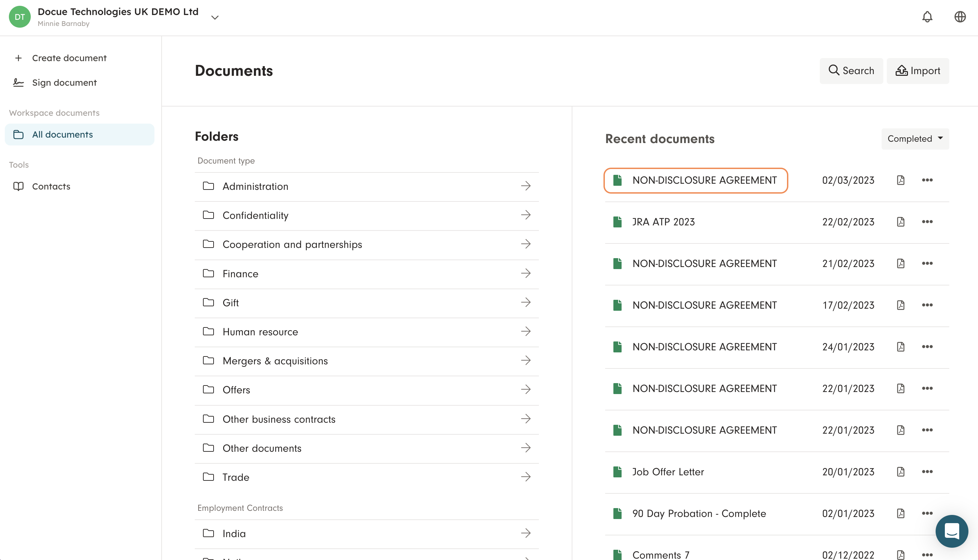Click the notifications bell icon
This screenshot has width=978, height=560.
click(x=927, y=17)
